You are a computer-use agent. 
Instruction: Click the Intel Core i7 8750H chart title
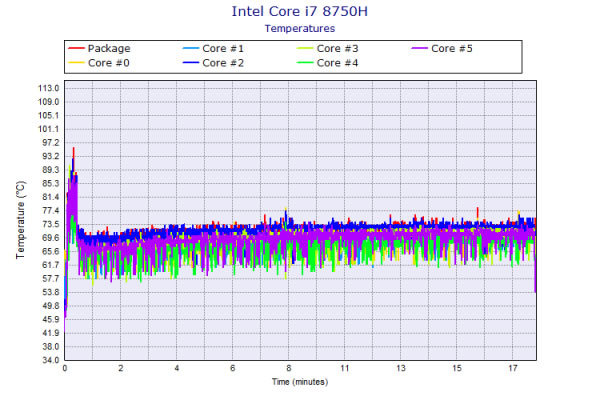[300, 11]
